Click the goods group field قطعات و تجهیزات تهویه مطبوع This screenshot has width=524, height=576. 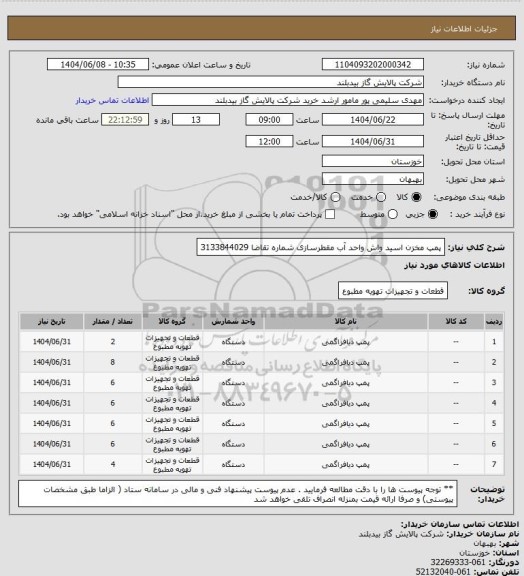[x=393, y=291]
